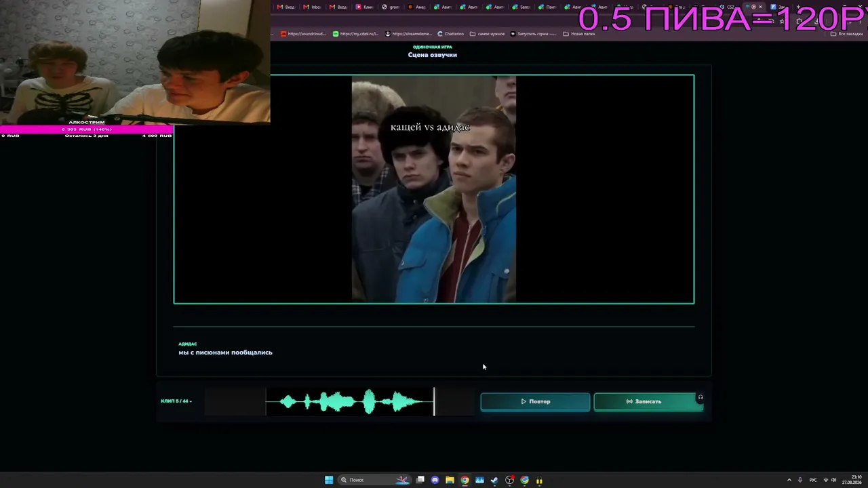868x488 pixels.
Task: Open the clock and date panel
Action: point(852,480)
